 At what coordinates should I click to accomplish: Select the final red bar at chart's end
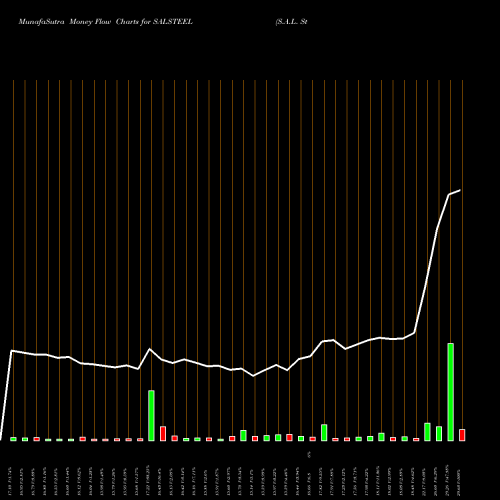[462, 435]
